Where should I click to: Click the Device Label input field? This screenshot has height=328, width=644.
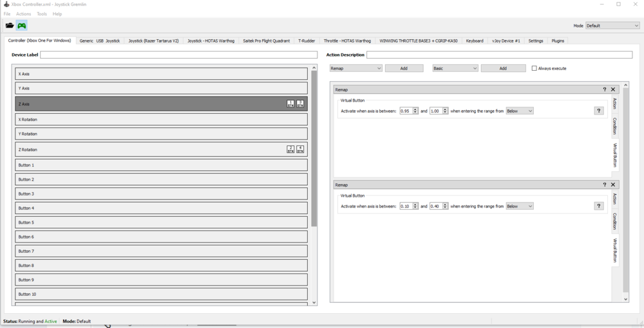(x=178, y=55)
